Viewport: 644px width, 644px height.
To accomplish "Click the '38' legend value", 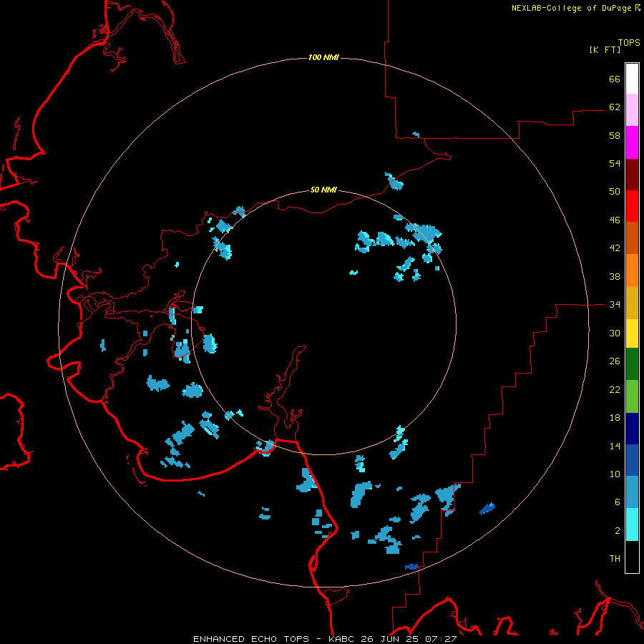I will [615, 276].
